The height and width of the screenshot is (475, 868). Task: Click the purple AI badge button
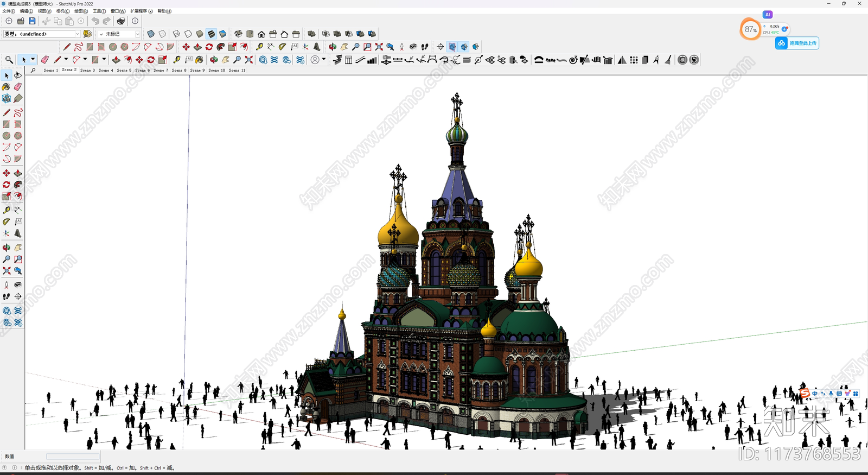click(767, 15)
